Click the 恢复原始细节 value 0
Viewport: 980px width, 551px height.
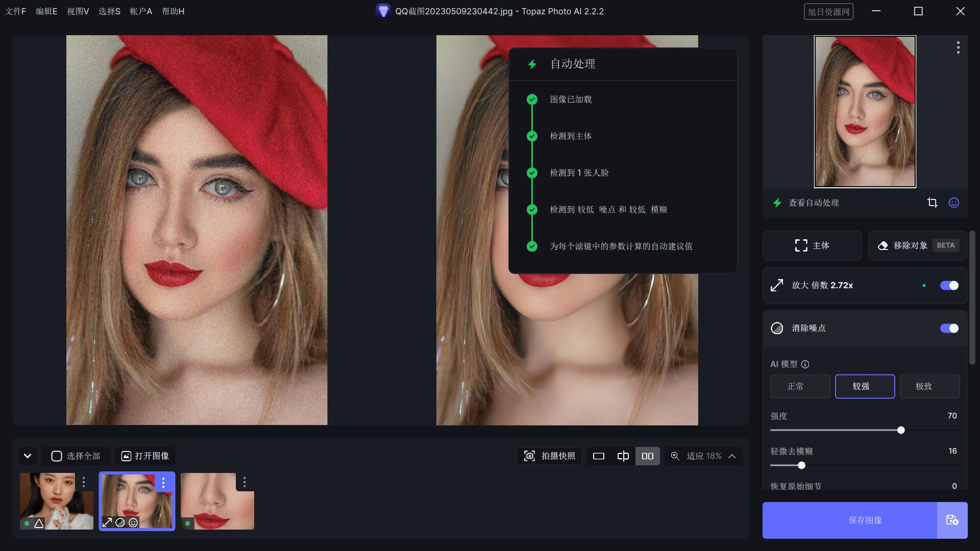point(954,486)
